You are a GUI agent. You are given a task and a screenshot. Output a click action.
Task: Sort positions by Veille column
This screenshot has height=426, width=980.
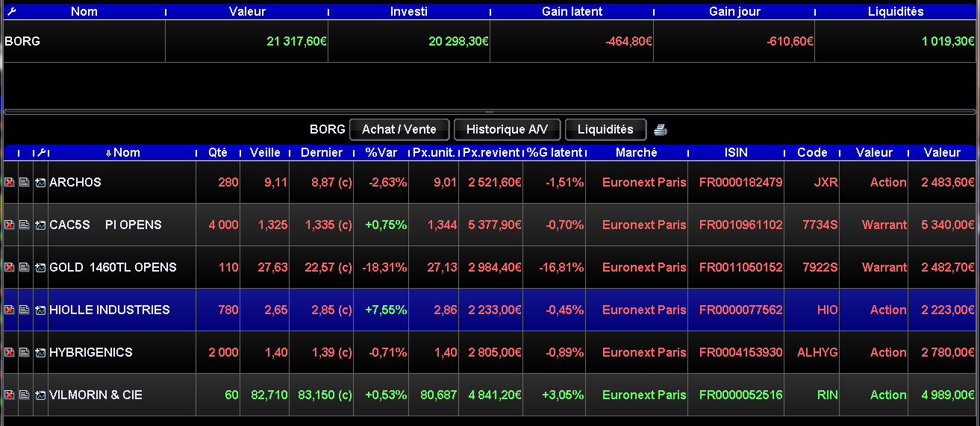click(x=265, y=153)
